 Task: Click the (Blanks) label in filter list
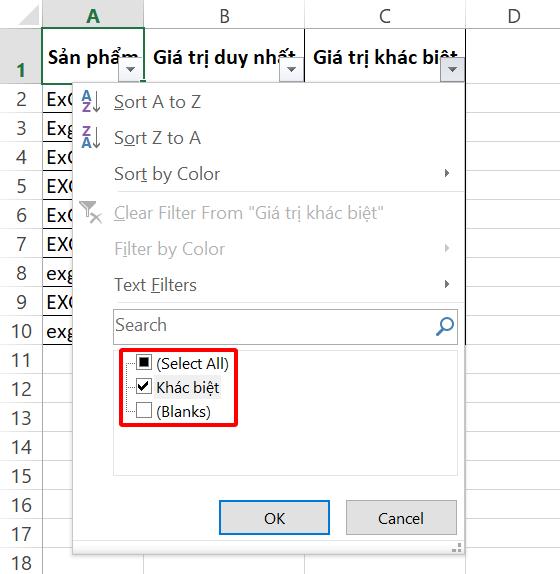[x=183, y=411]
